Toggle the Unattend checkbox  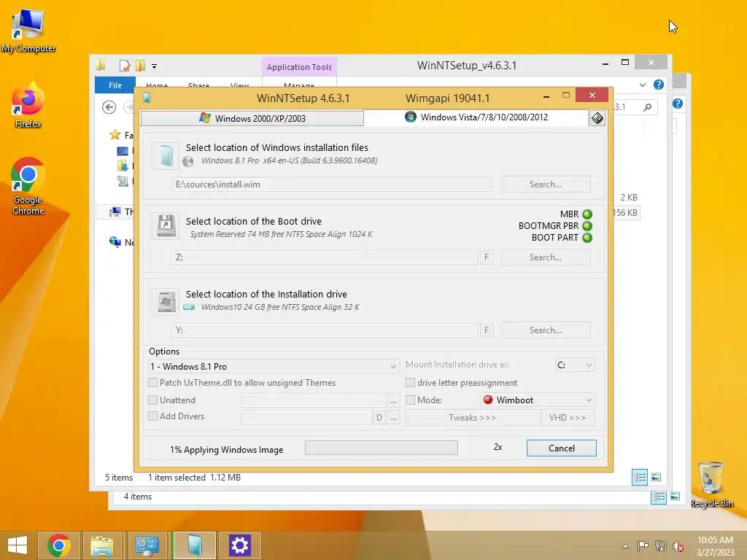(x=153, y=400)
